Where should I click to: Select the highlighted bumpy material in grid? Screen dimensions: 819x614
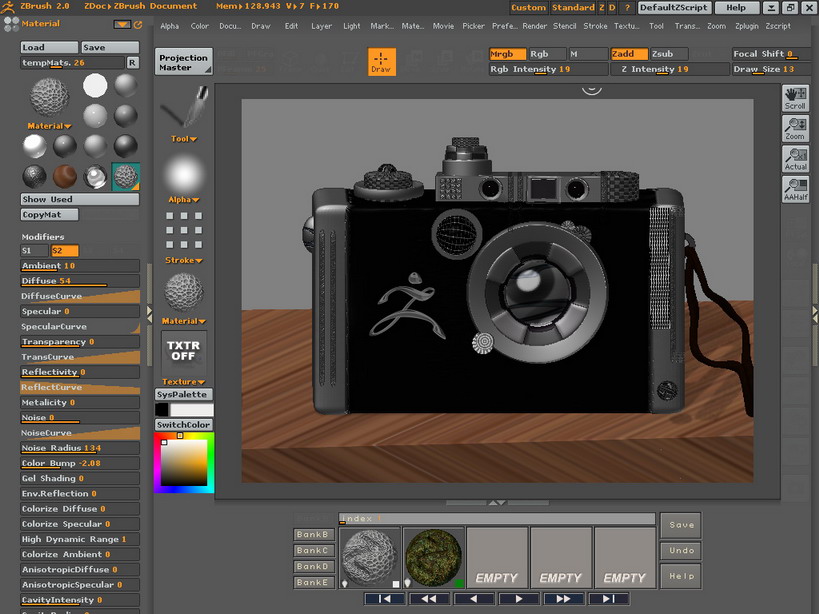point(125,176)
